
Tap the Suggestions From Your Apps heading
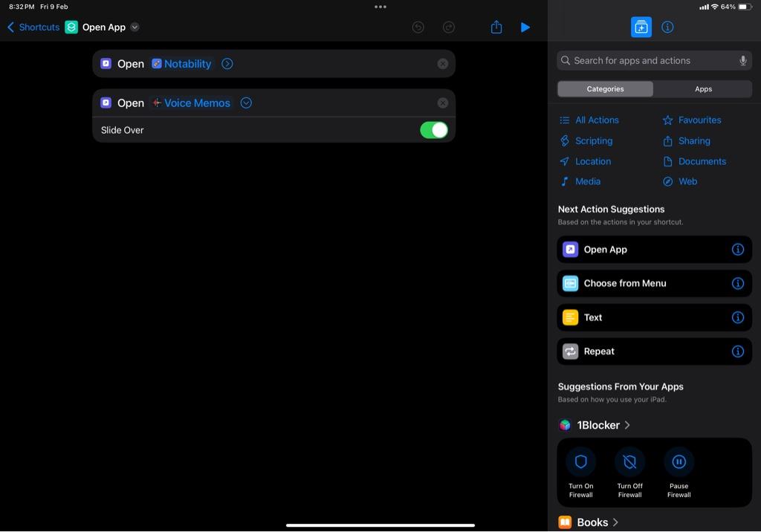[621, 387]
